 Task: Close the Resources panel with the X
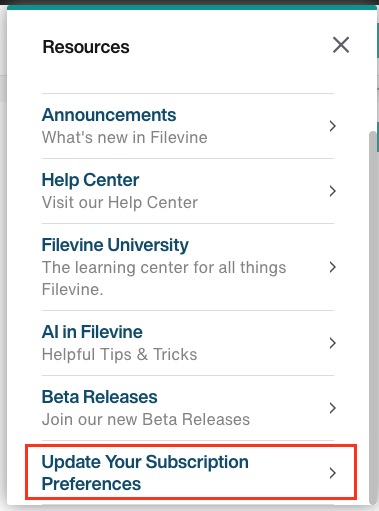pyautogui.click(x=341, y=45)
